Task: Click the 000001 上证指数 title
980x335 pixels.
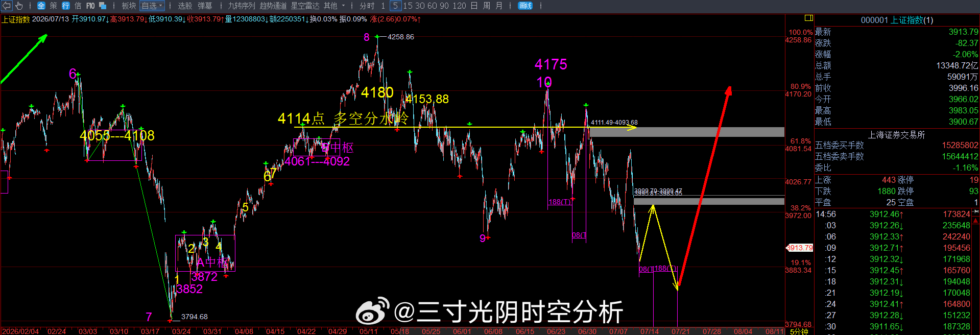Action: pyautogui.click(x=897, y=20)
